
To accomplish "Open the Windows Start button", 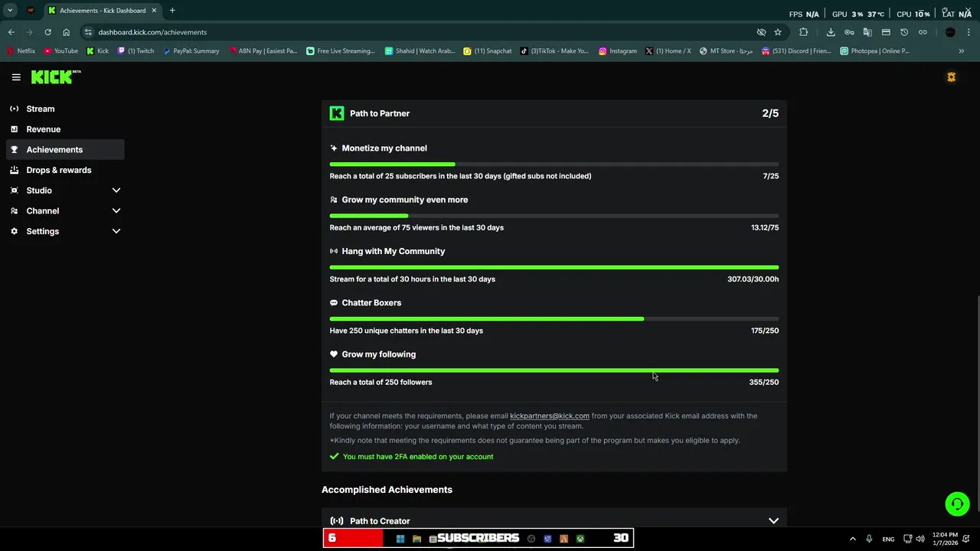I will click(x=400, y=539).
